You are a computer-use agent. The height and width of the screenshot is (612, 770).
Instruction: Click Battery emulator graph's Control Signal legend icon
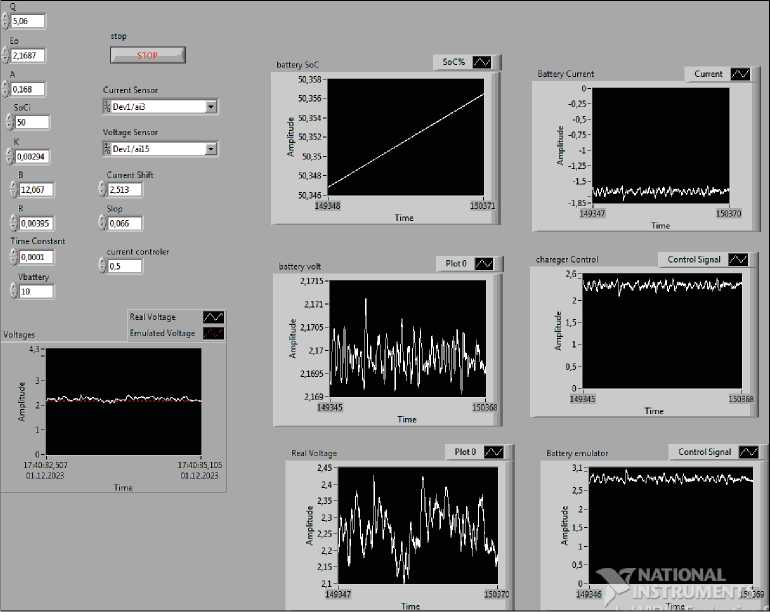(747, 452)
